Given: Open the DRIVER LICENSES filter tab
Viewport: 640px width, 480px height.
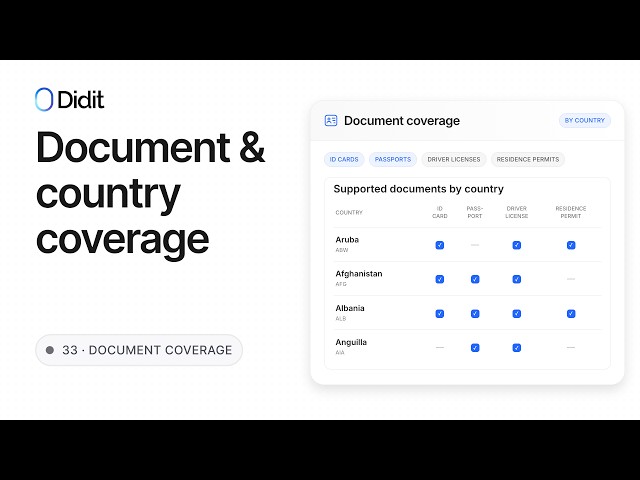Looking at the screenshot, I should 453,159.
